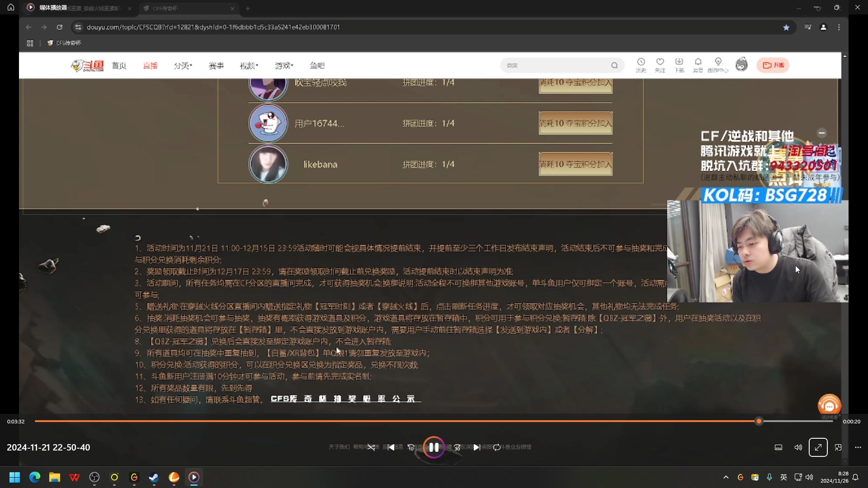Toggle shuffle in the player controls
868x488 pixels.
(x=371, y=447)
